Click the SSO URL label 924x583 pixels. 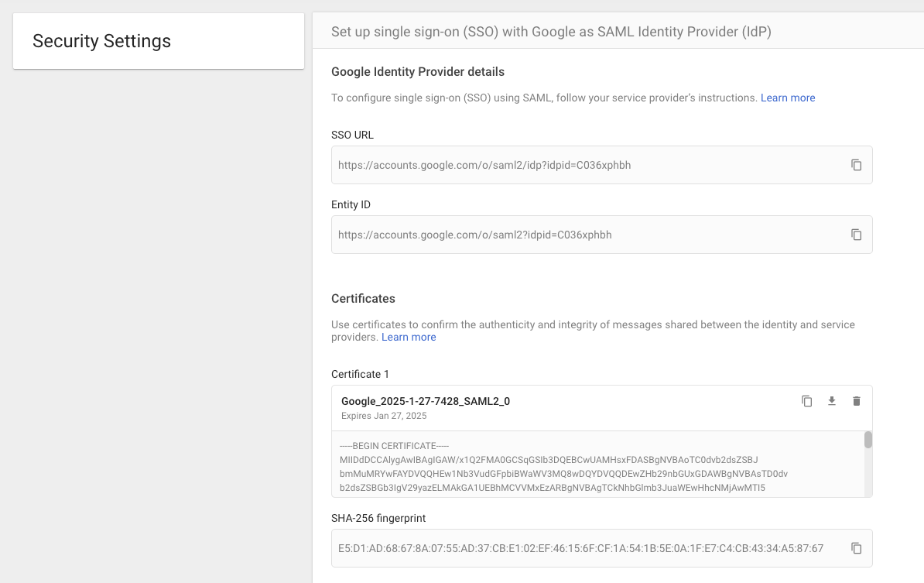click(352, 135)
